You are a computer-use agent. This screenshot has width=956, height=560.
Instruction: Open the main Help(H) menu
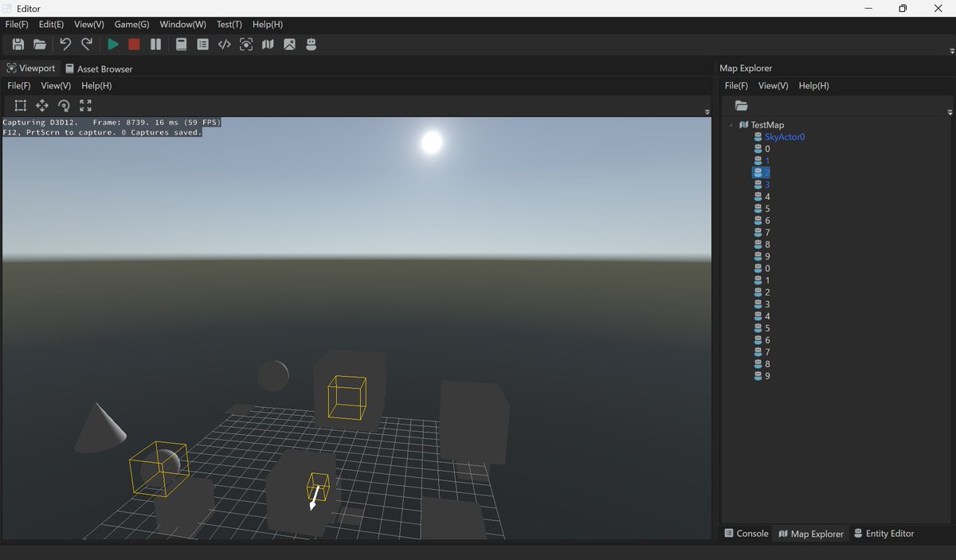click(x=268, y=25)
